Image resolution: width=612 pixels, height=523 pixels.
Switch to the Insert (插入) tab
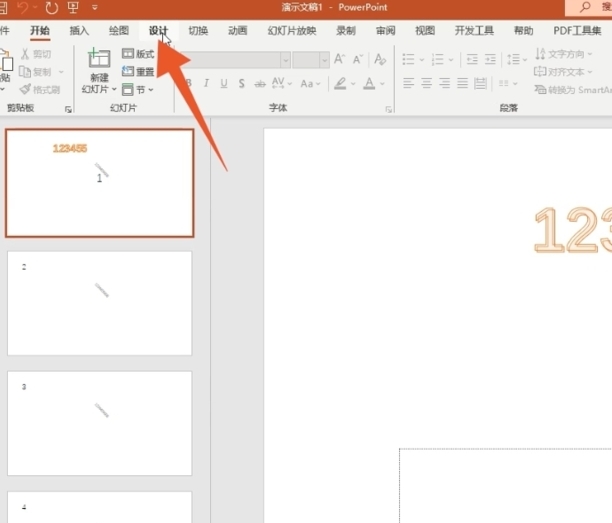79,30
